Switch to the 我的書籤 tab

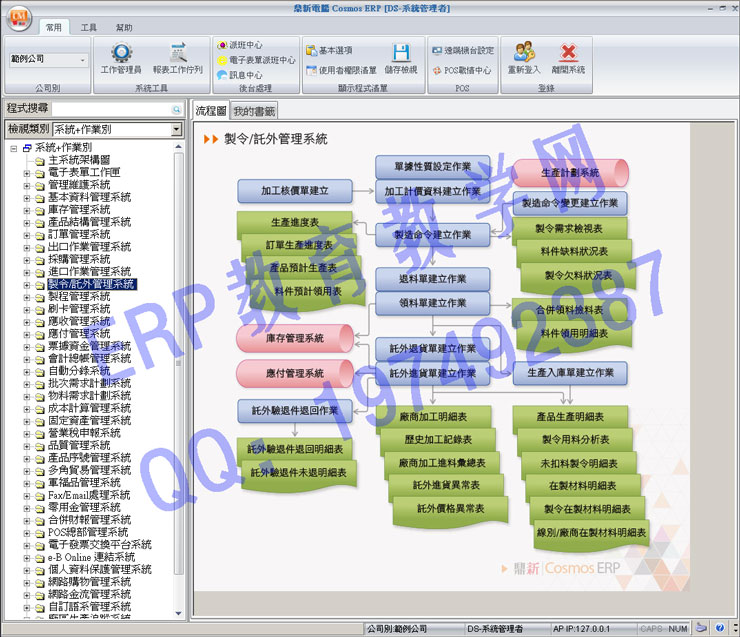click(254, 112)
